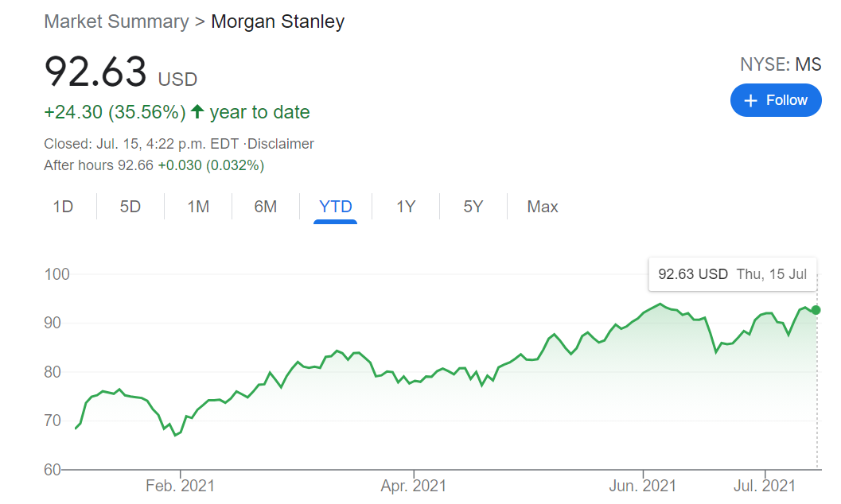Click the Feb. 2021 axis label
Viewport: 841px width, 504px height.
[x=181, y=485]
